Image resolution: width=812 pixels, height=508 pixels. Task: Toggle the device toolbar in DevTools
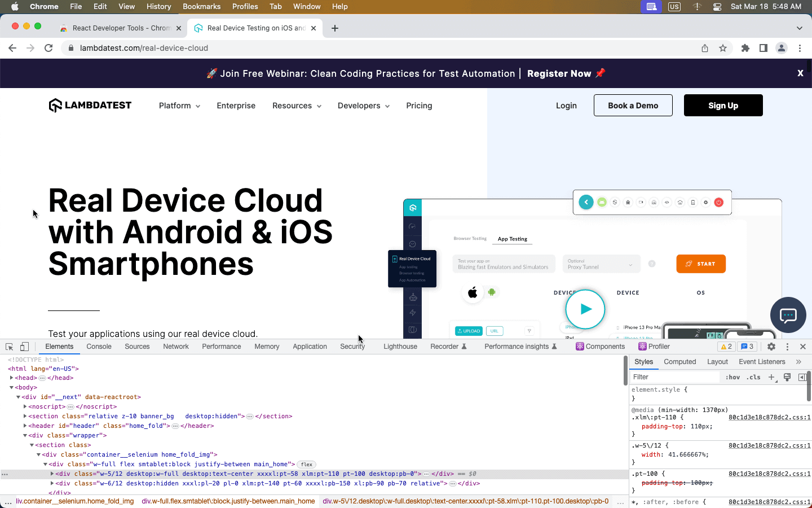(x=24, y=347)
